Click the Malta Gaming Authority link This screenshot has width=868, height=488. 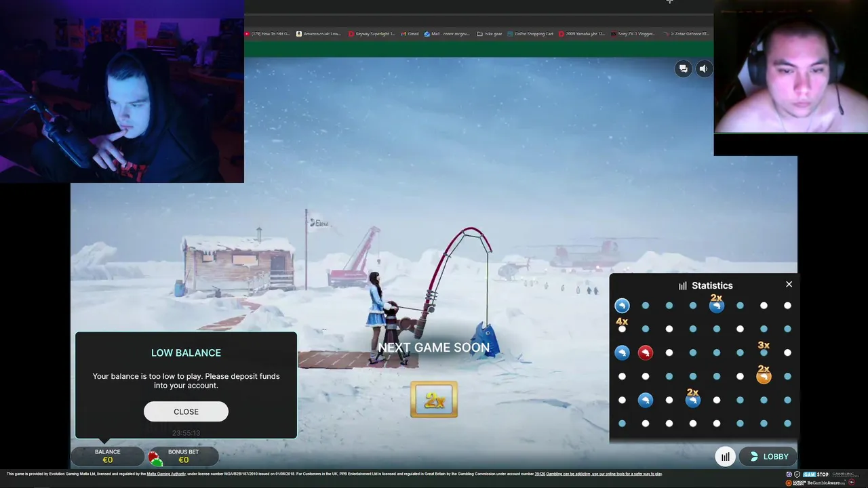(167, 474)
